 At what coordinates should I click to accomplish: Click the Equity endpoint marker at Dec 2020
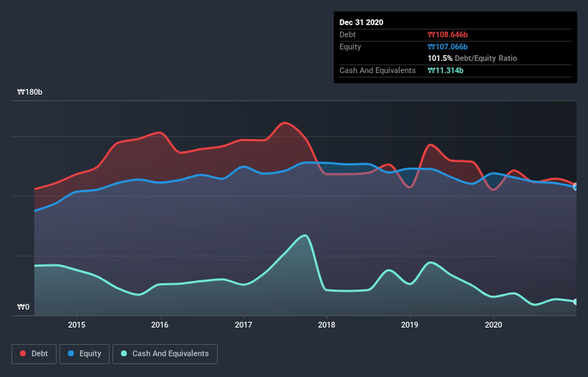(x=576, y=187)
